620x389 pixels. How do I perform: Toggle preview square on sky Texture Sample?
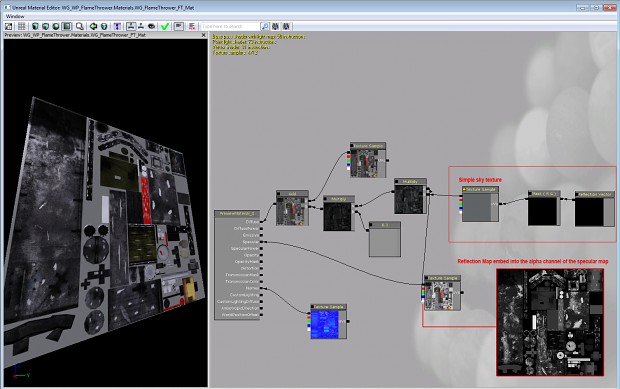(465, 190)
